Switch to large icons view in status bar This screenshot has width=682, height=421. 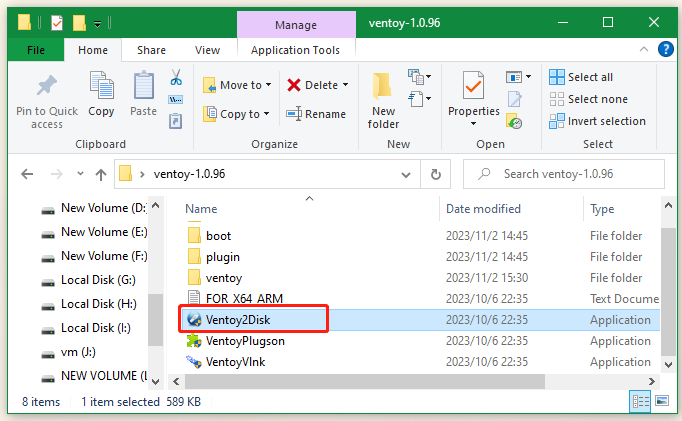click(662, 401)
